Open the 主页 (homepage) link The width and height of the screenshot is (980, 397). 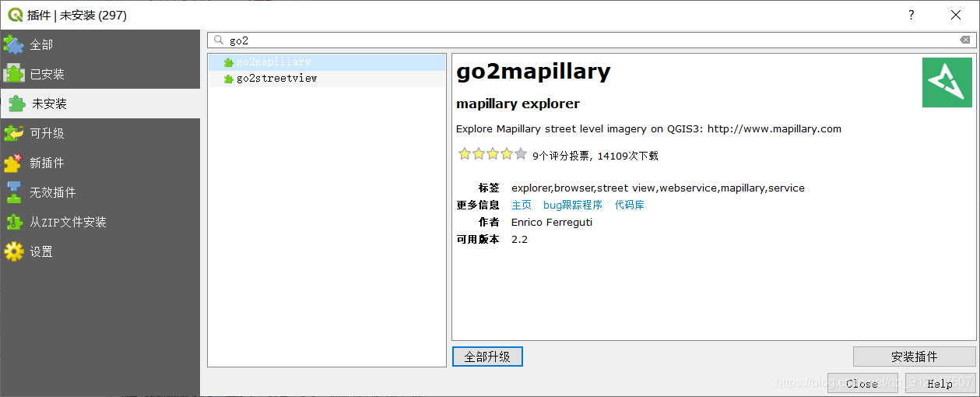pyautogui.click(x=522, y=206)
